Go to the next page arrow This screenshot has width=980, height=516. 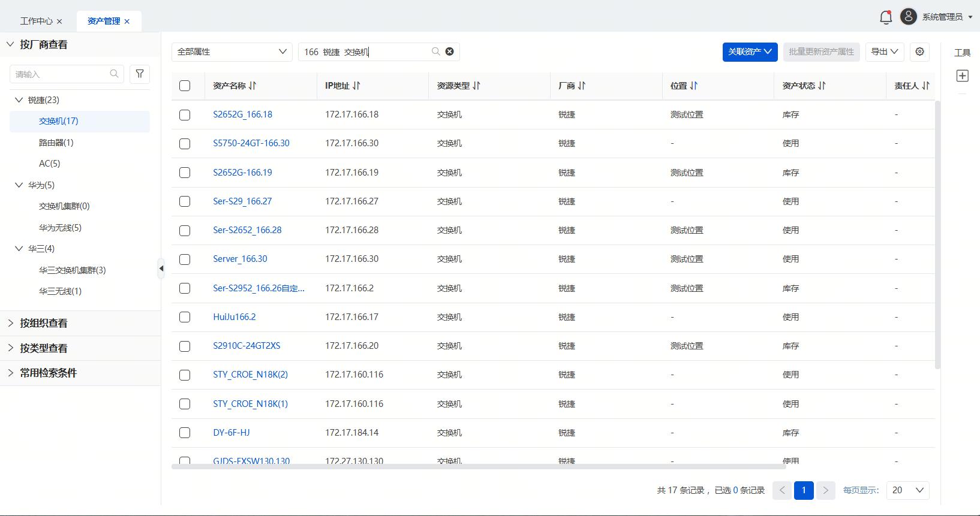click(x=825, y=490)
